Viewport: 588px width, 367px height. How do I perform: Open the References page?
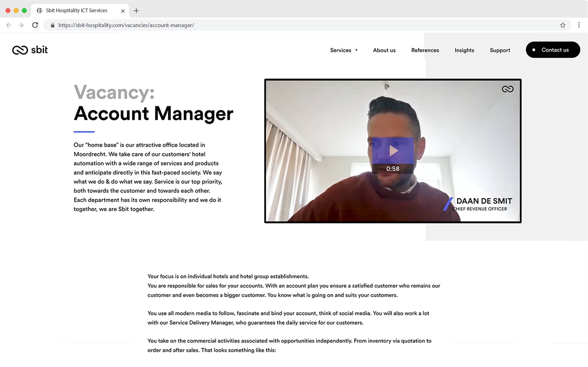pos(425,50)
